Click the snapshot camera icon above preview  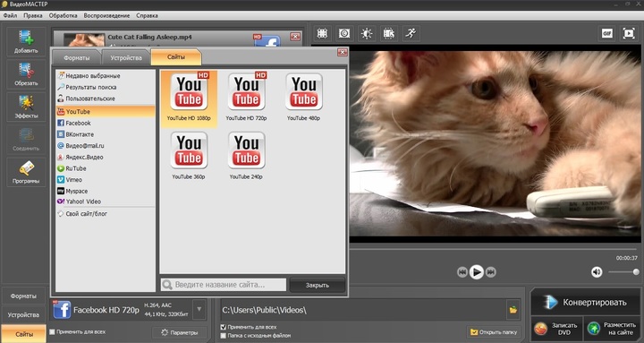tap(344, 33)
